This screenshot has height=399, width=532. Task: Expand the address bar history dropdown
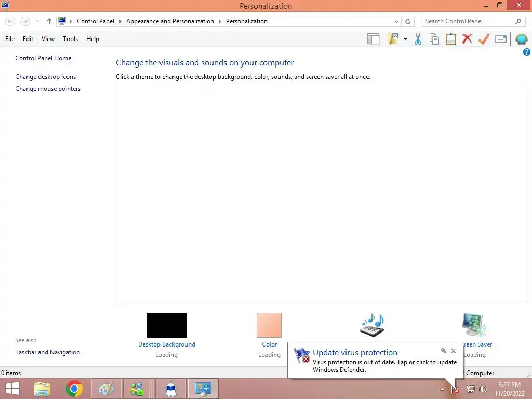(396, 21)
